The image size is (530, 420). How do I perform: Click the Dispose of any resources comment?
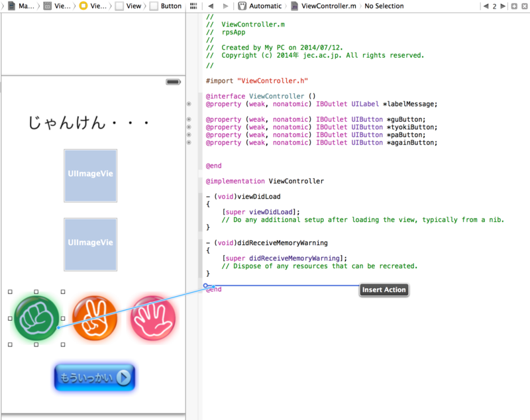(x=320, y=266)
